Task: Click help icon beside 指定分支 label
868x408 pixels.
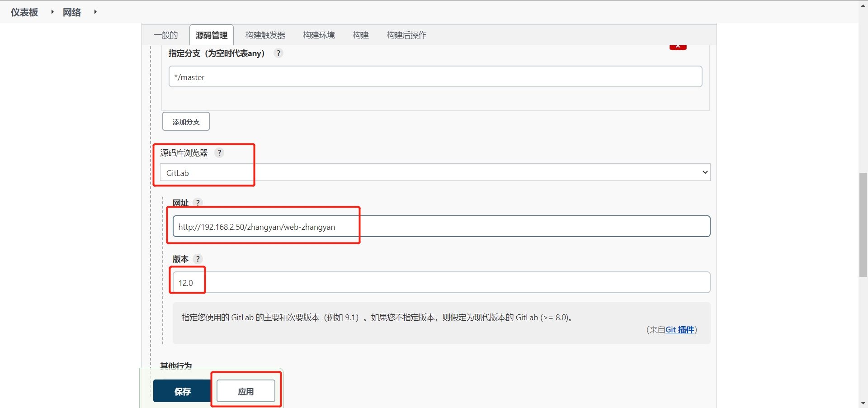Action: (278, 53)
